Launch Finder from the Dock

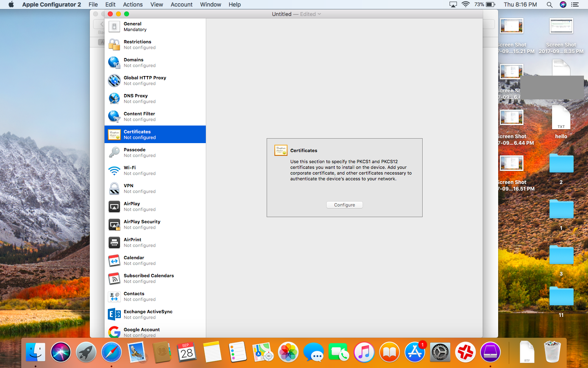click(x=36, y=352)
